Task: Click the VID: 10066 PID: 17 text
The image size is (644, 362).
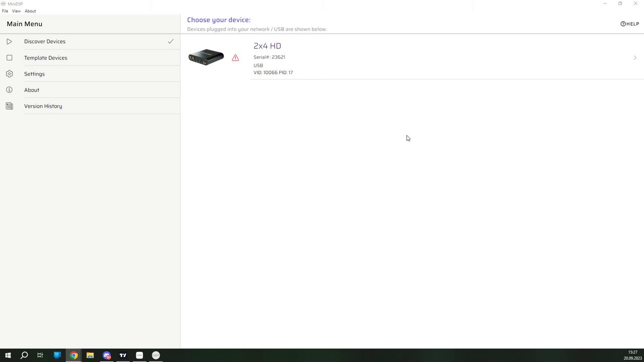Action: click(273, 72)
